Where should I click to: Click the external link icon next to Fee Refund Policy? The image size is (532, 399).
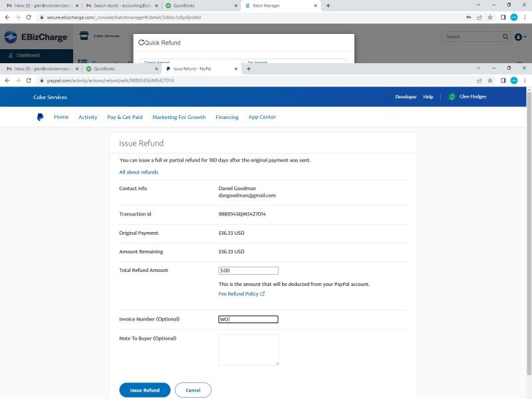pyautogui.click(x=262, y=293)
